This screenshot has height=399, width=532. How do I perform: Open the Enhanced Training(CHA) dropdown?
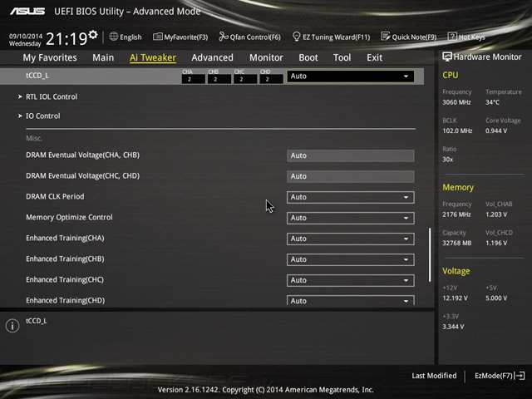coord(351,239)
